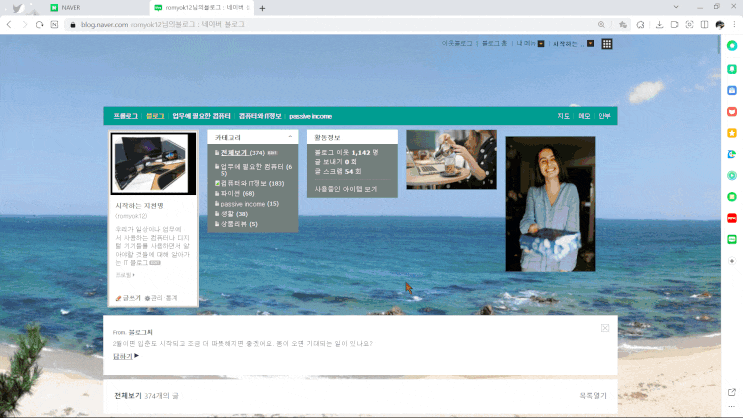Image resolution: width=743 pixels, height=418 pixels.
Task: Click the coffee and laptop photo
Action: pyautogui.click(x=452, y=160)
